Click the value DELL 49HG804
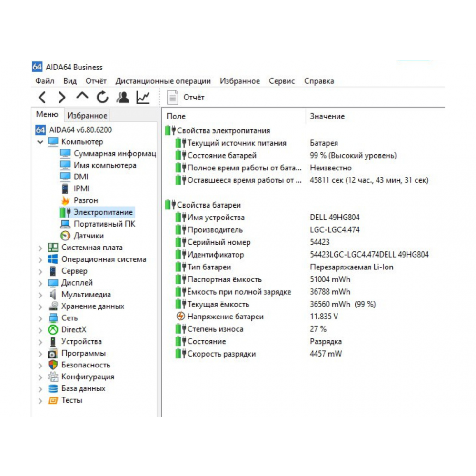Viewport: 476px width, 476px height. tap(335, 218)
